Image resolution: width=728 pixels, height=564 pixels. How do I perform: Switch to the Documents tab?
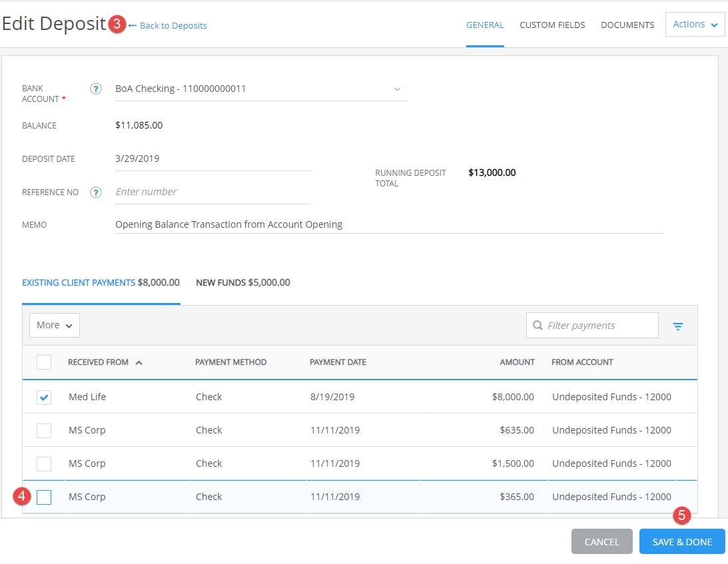(627, 25)
